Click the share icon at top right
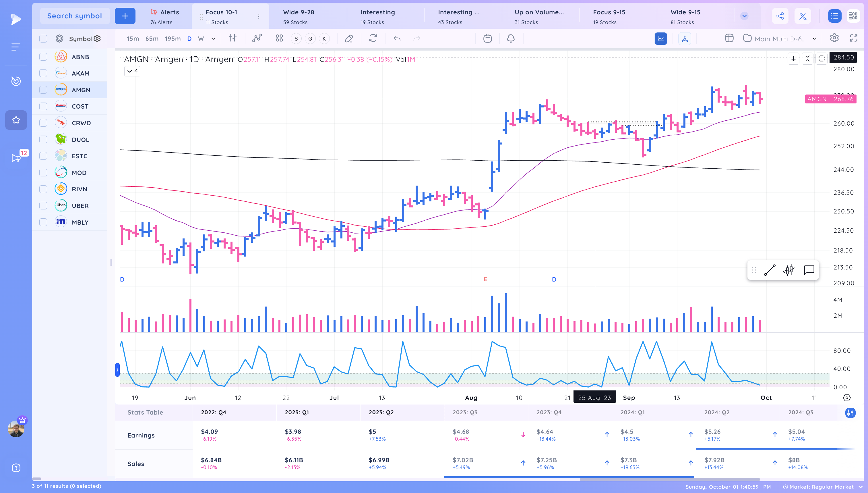868x493 pixels. tap(780, 16)
